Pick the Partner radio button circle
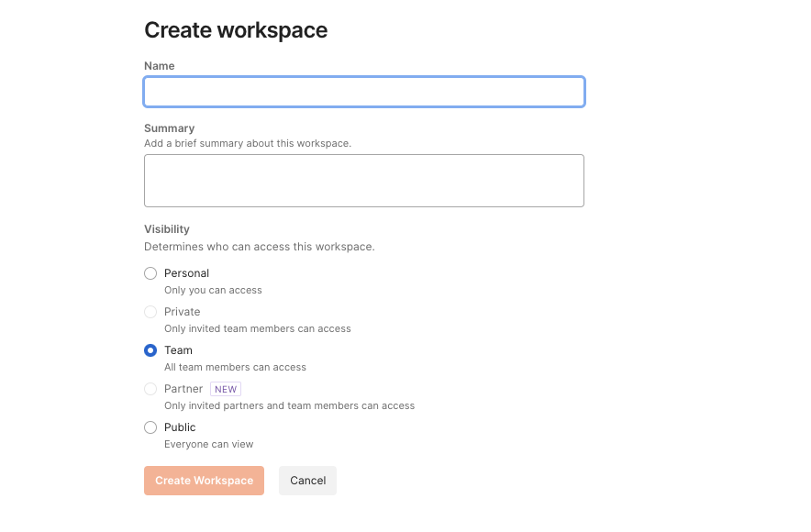The width and height of the screenshot is (811, 532). coord(150,389)
